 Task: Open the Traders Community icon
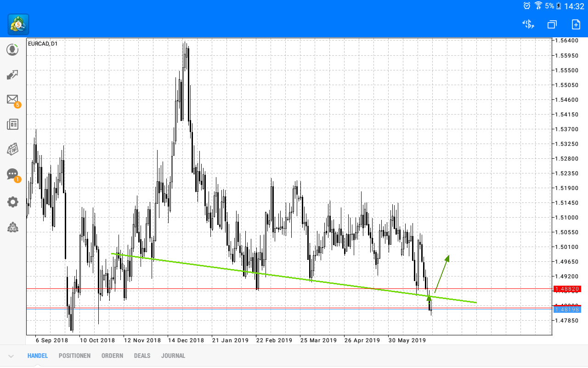click(x=12, y=227)
